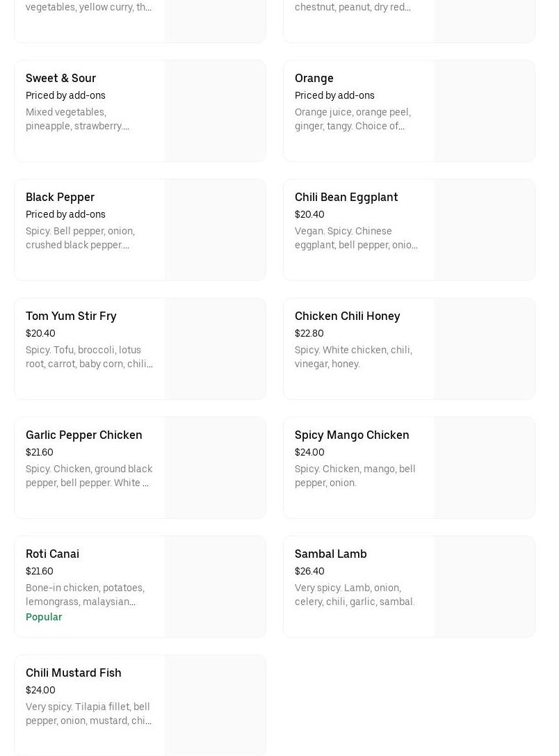Click the $22.80 Chicken Chili Honey price
The height and width of the screenshot is (756, 559).
[309, 333]
